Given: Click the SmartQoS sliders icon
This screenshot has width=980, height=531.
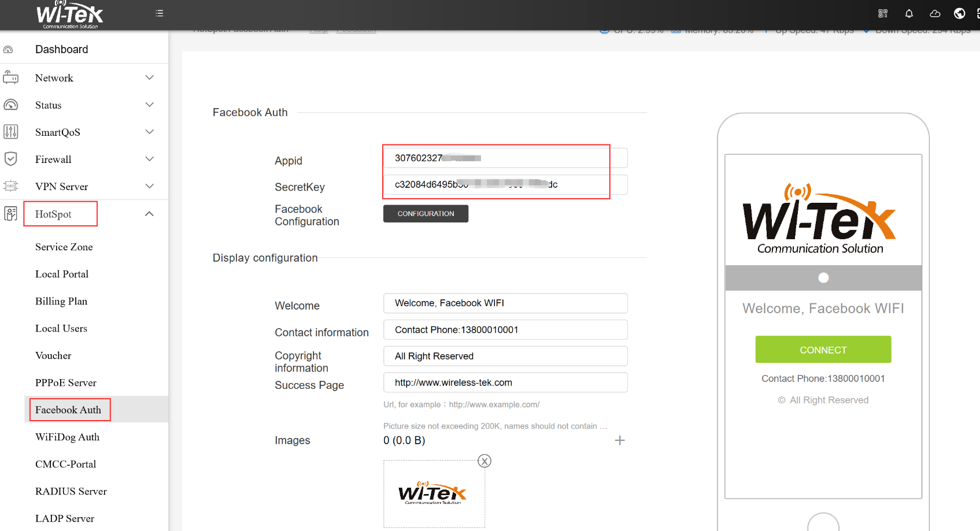Looking at the screenshot, I should [x=10, y=132].
